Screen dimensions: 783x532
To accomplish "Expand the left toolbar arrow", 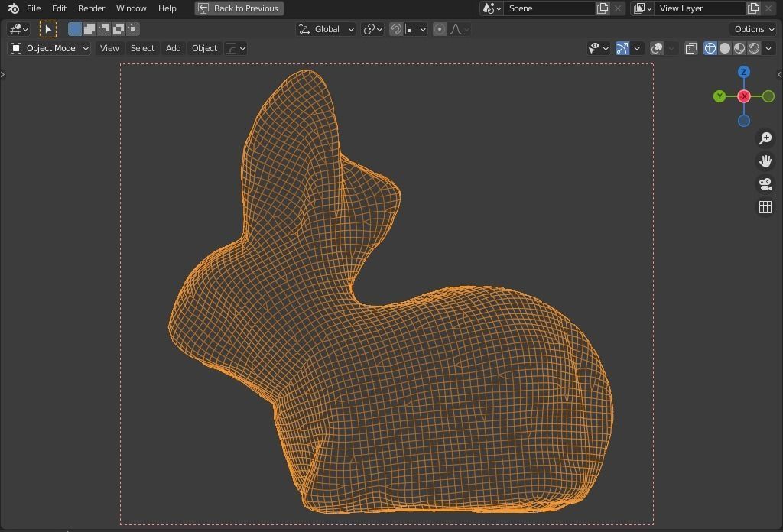I will click(x=2, y=74).
